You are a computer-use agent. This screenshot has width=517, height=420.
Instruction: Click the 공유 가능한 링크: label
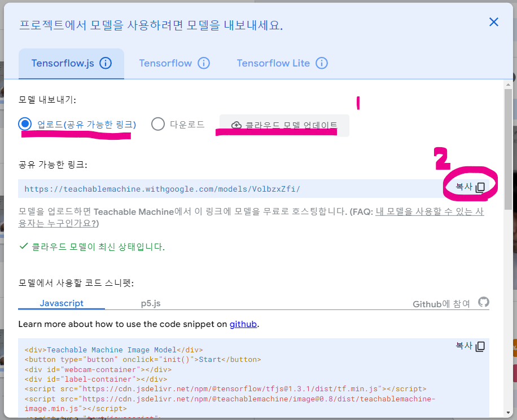pos(52,165)
